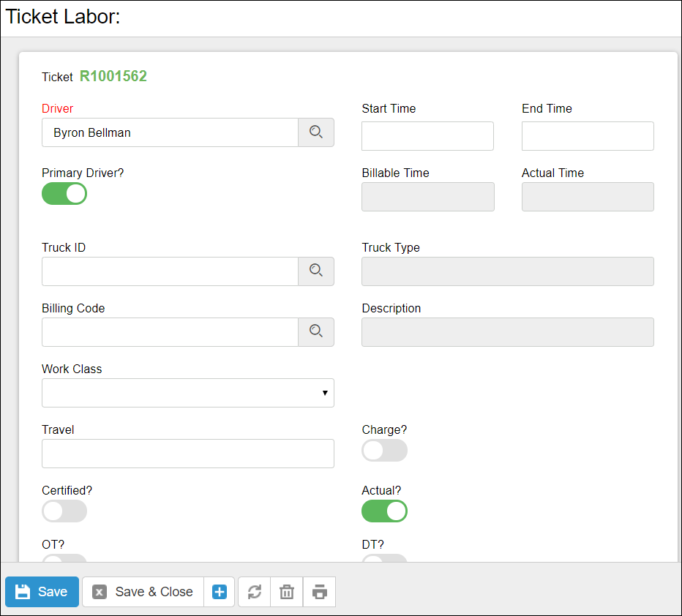The height and width of the screenshot is (616, 682).
Task: Disable the Primary Driver toggle
Action: click(64, 194)
